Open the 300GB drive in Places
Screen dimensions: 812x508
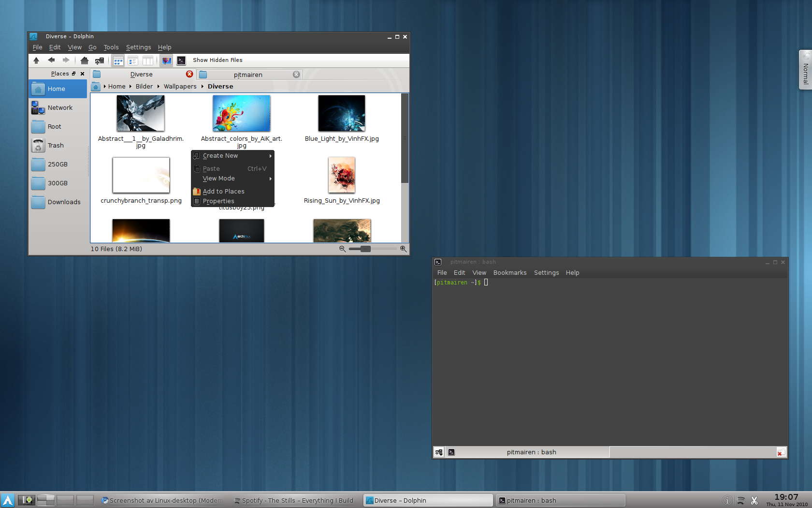pyautogui.click(x=58, y=183)
